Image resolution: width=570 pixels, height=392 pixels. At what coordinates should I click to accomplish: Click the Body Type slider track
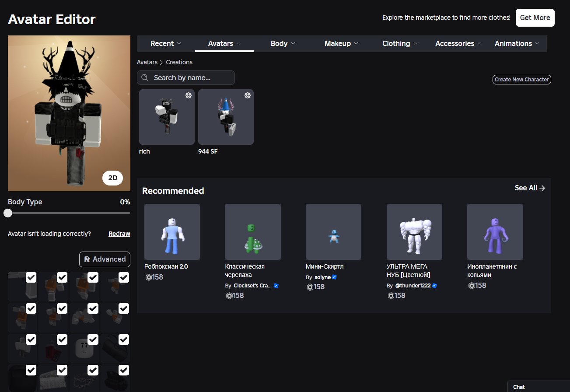(69, 213)
